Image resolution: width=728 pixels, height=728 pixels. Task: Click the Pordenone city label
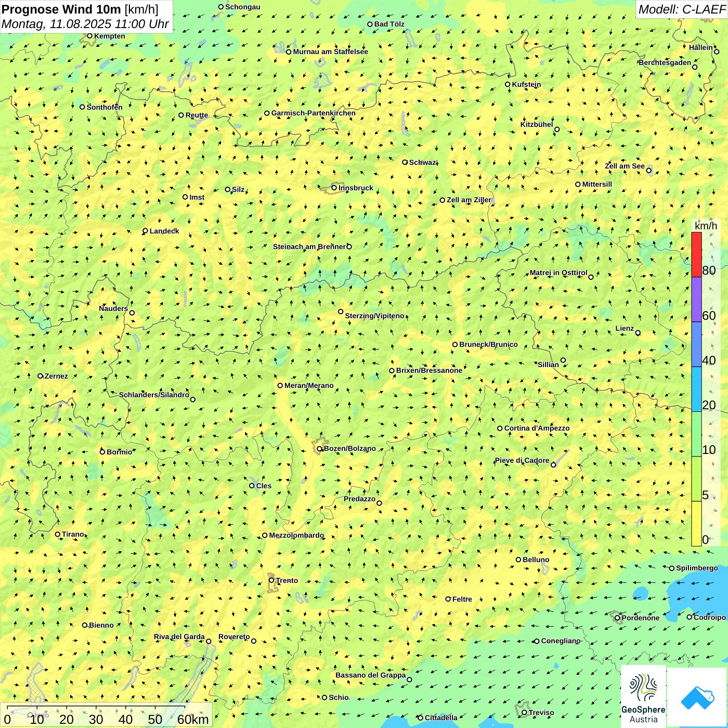coord(641,618)
